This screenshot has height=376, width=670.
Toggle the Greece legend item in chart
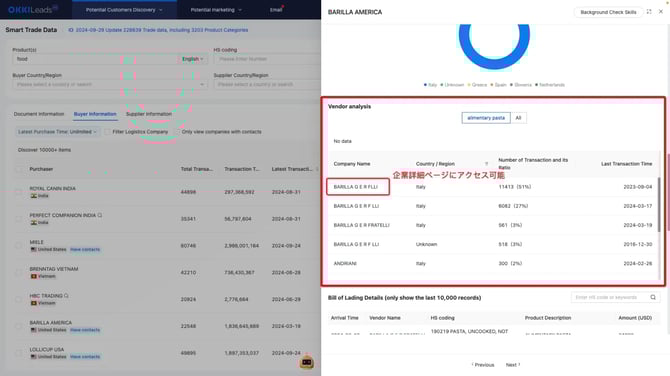coord(477,85)
